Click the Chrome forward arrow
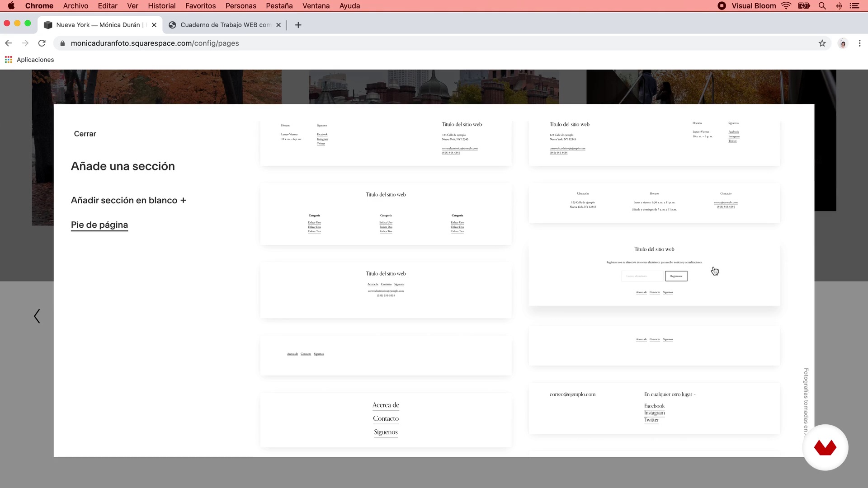This screenshot has height=488, width=868. point(25,43)
